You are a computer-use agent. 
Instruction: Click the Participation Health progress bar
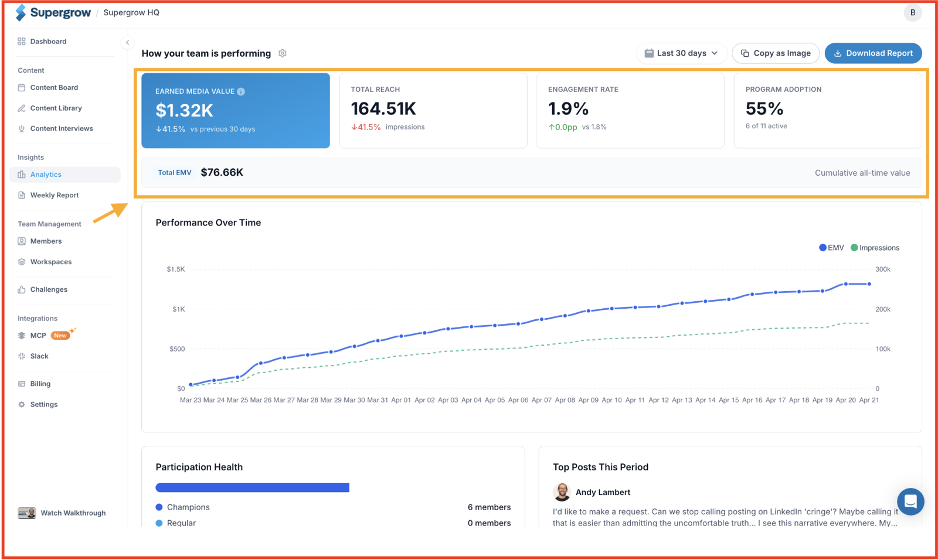(x=252, y=488)
